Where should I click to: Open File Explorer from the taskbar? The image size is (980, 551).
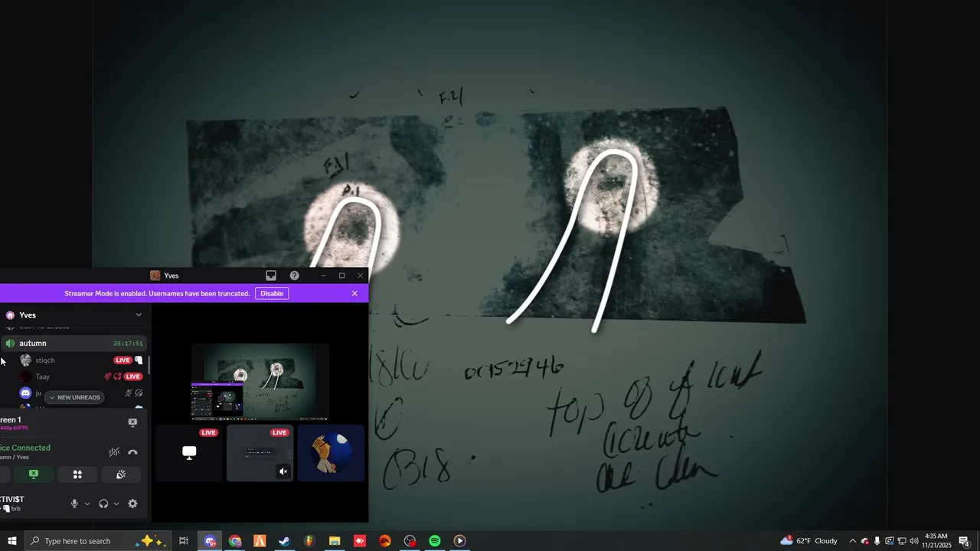[335, 541]
